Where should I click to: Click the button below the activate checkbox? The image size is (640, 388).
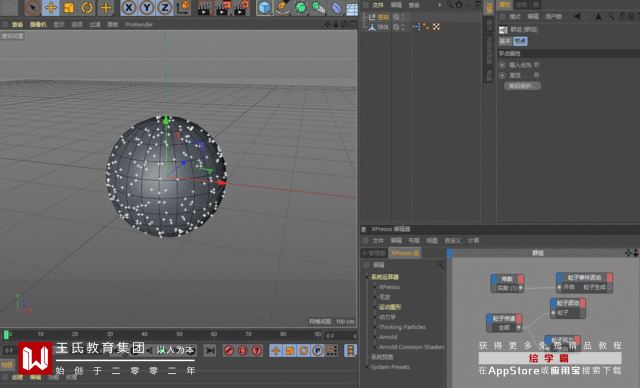click(522, 86)
